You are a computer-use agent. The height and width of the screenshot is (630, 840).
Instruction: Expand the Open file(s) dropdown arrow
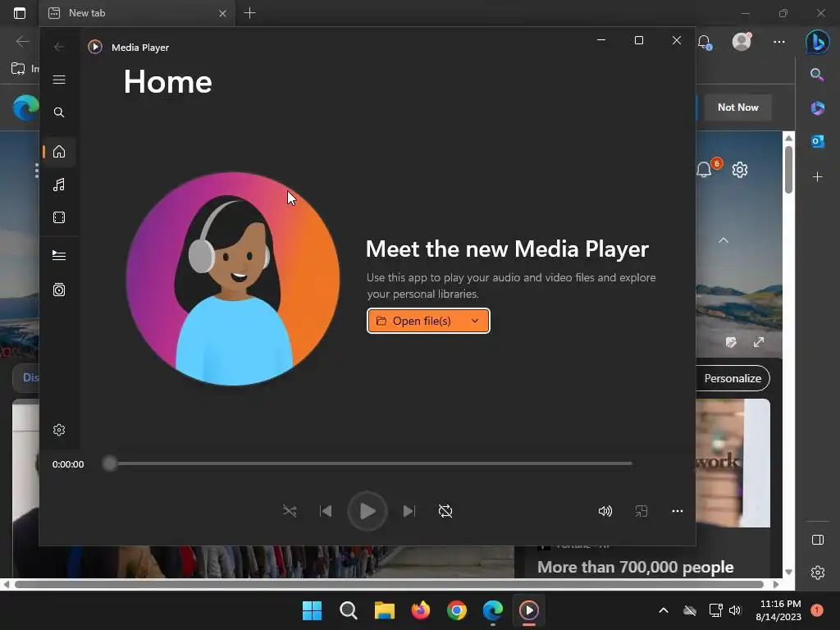click(x=475, y=321)
